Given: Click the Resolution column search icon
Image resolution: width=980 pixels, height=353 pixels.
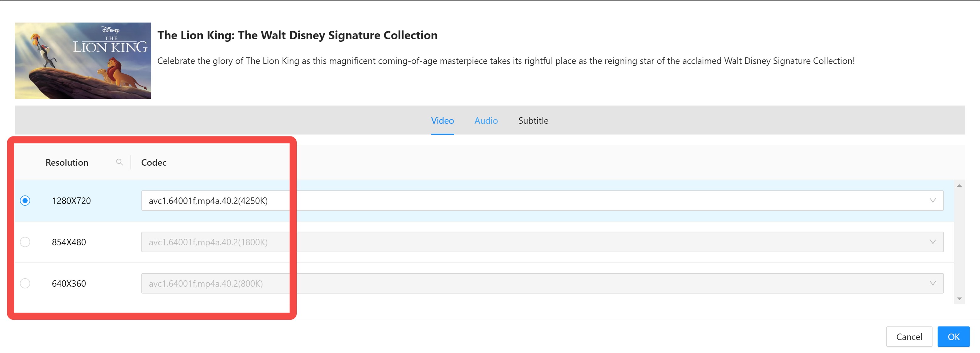Looking at the screenshot, I should (119, 162).
